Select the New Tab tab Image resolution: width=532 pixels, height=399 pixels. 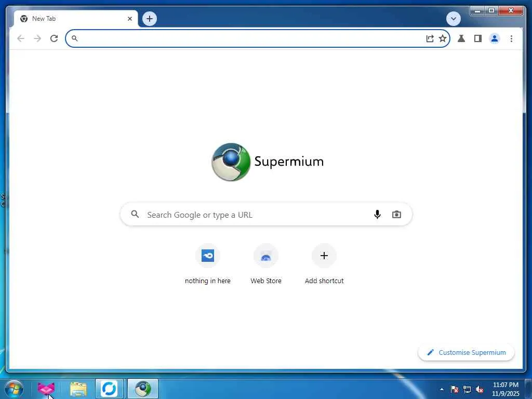75,19
